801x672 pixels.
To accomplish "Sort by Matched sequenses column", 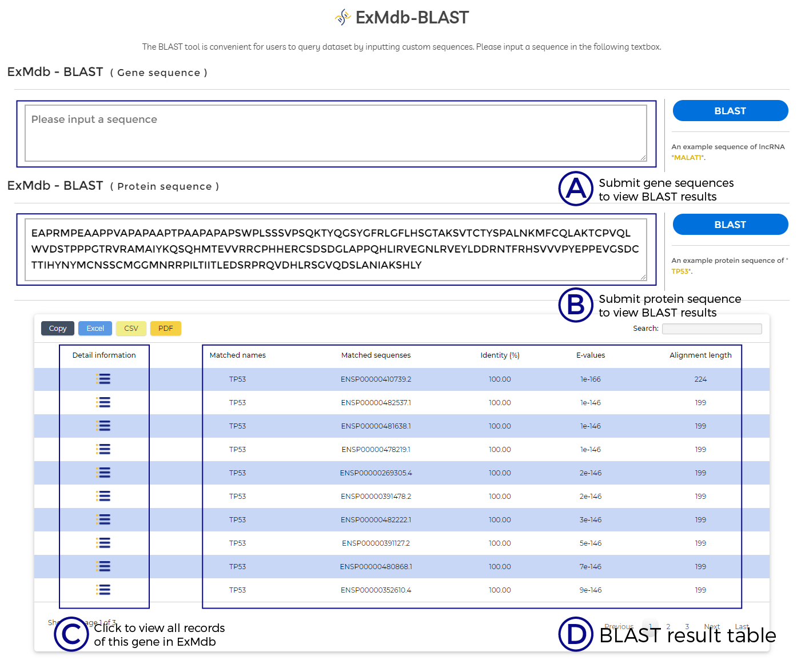I will click(x=376, y=355).
